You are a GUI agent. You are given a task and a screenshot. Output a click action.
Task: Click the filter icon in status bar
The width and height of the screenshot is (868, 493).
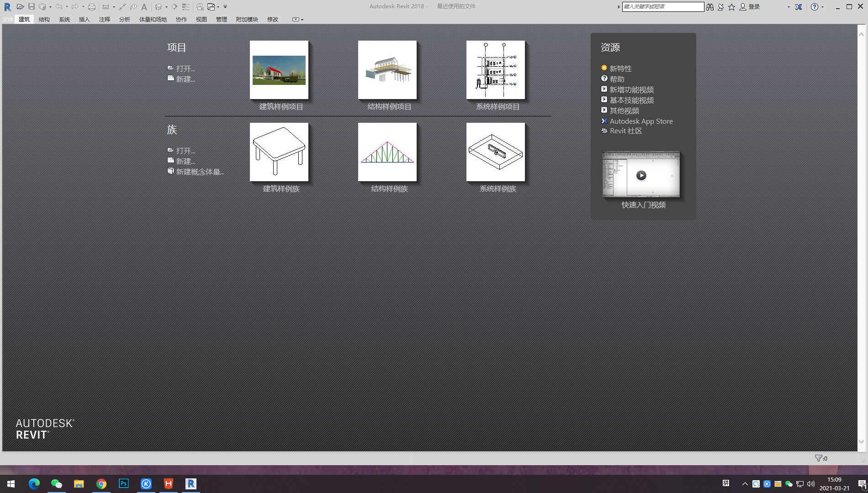click(818, 458)
